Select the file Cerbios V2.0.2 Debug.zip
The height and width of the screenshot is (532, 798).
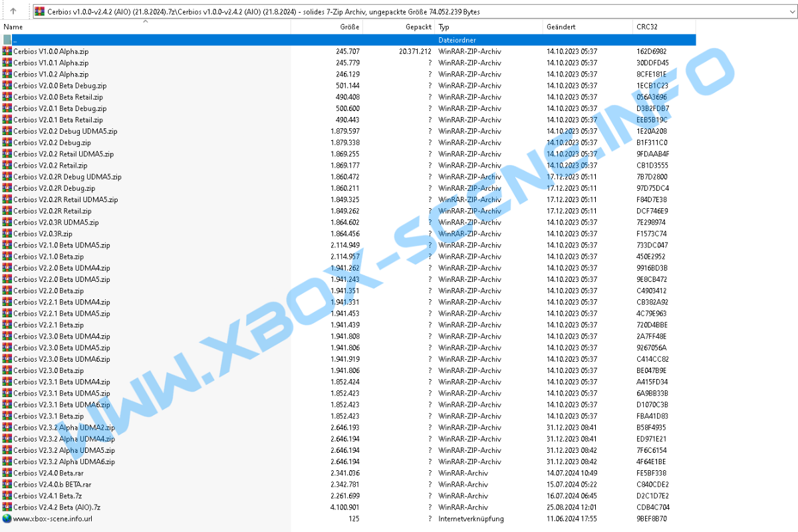coord(52,142)
